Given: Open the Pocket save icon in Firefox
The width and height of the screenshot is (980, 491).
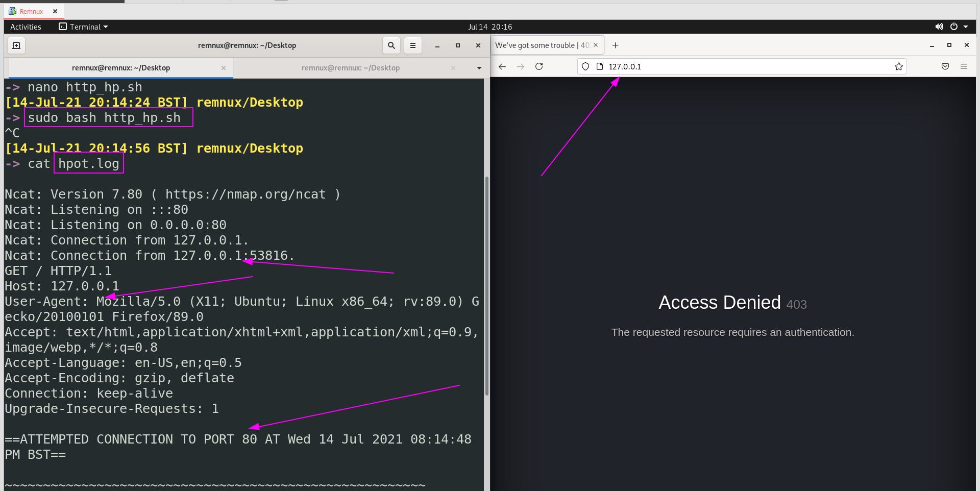Looking at the screenshot, I should [945, 66].
